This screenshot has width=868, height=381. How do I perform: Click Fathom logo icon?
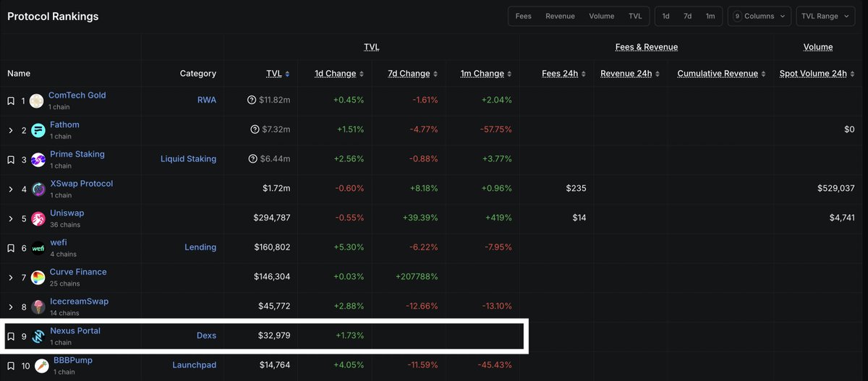tap(38, 130)
